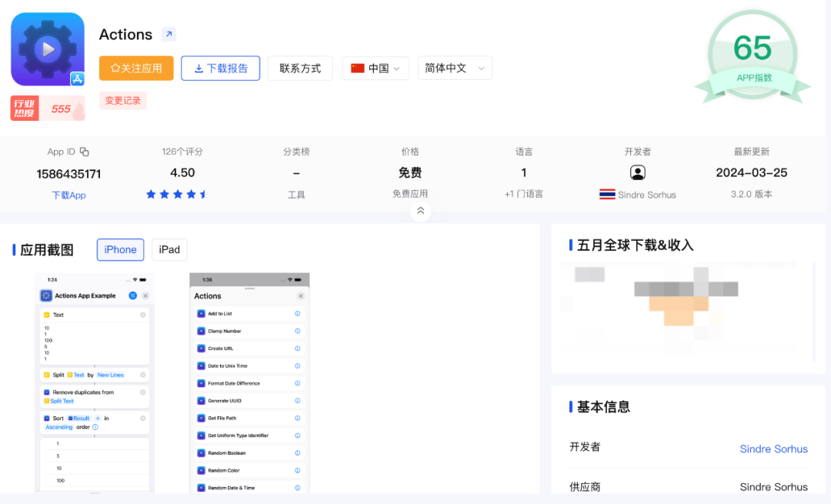Click the 供应商 Sindre Sorhus value
Screen dimensions: 831x504
(x=773, y=486)
